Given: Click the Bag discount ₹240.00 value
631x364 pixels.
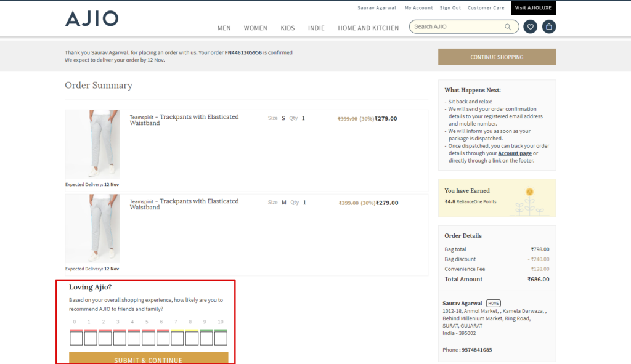Looking at the screenshot, I should click(539, 259).
